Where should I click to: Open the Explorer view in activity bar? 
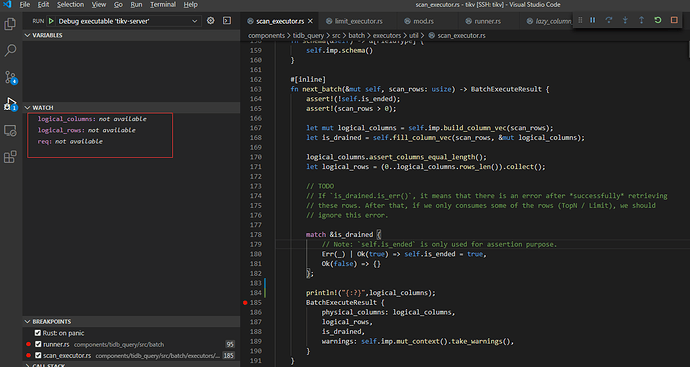pyautogui.click(x=10, y=24)
